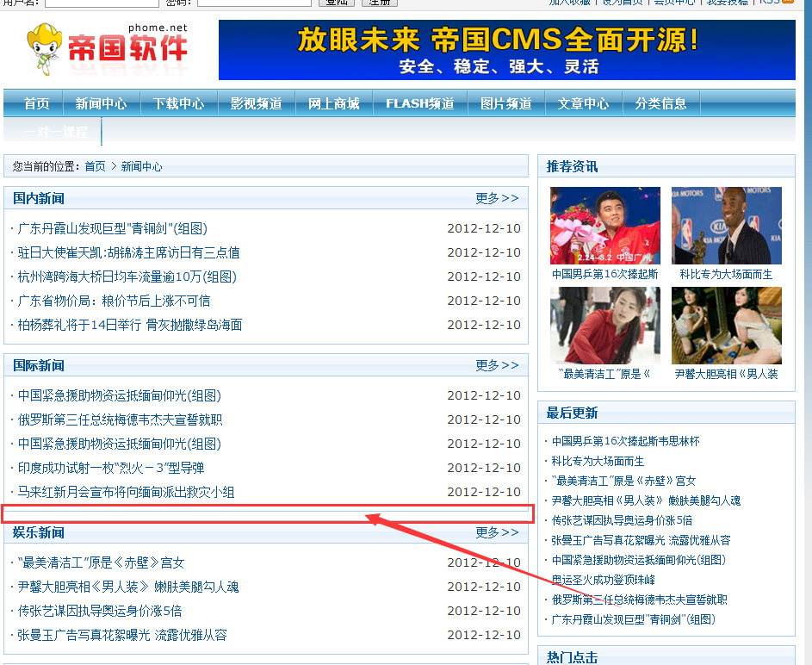Click 首页 link in breadcrumb
The image size is (812, 665).
point(95,166)
